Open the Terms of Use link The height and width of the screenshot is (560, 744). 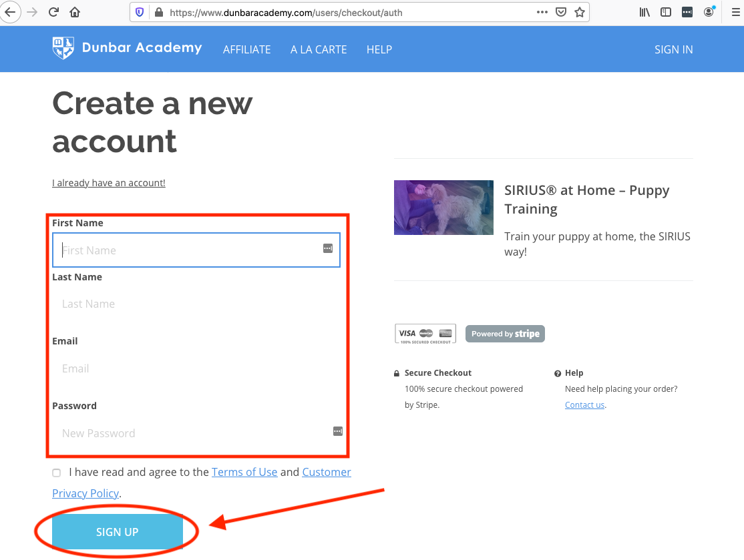click(x=244, y=473)
